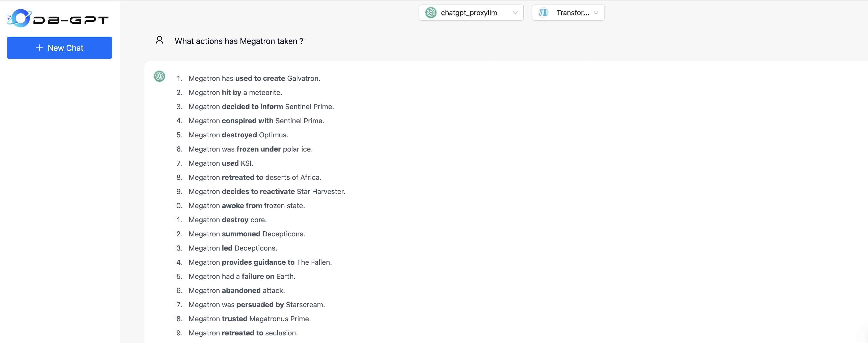Viewport: 868px width, 343px height.
Task: Click OpenAI icon in model selector
Action: coord(431,13)
